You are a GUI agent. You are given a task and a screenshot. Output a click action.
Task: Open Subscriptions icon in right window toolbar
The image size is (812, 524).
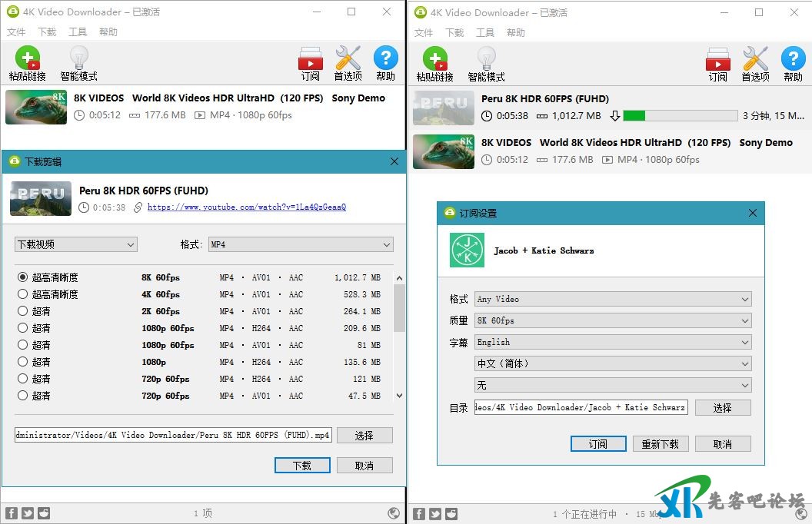pyautogui.click(x=718, y=59)
